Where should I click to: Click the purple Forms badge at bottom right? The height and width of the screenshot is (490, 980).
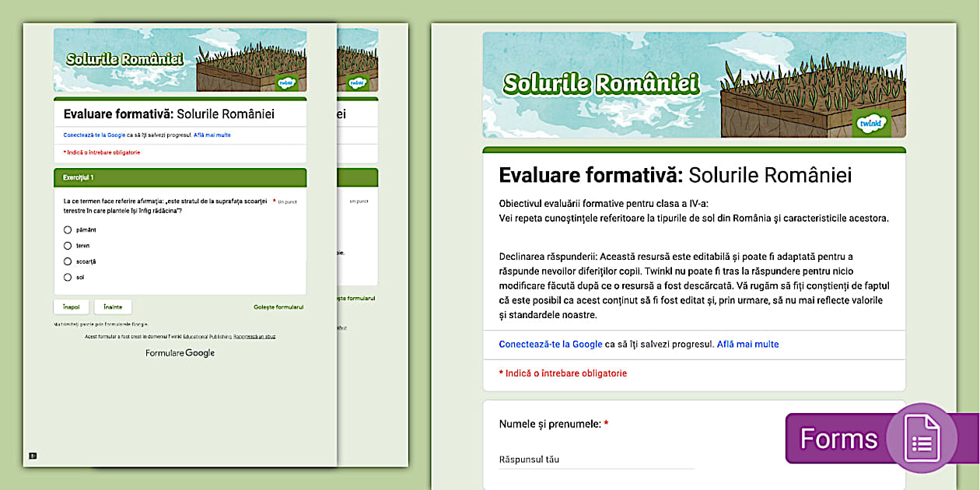pos(840,438)
